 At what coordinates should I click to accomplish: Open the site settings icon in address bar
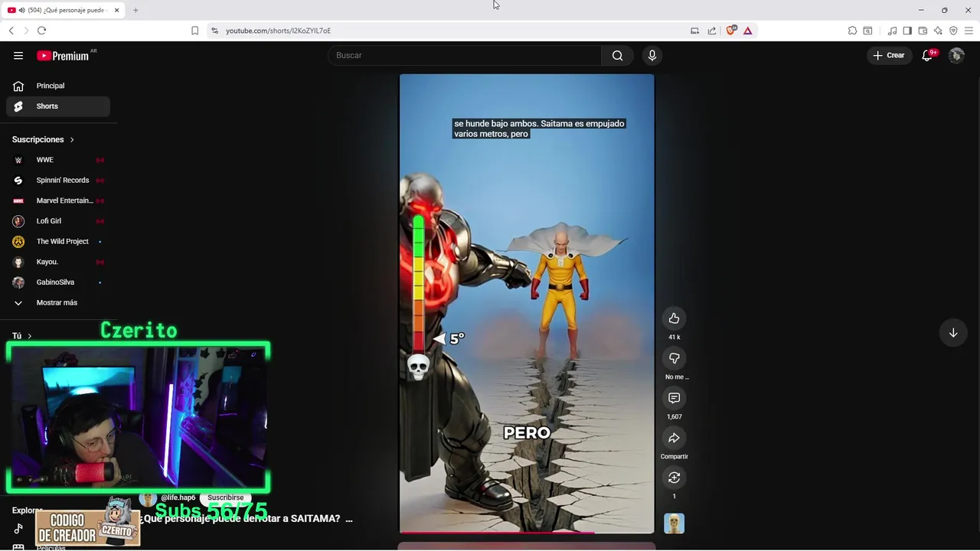tap(214, 31)
